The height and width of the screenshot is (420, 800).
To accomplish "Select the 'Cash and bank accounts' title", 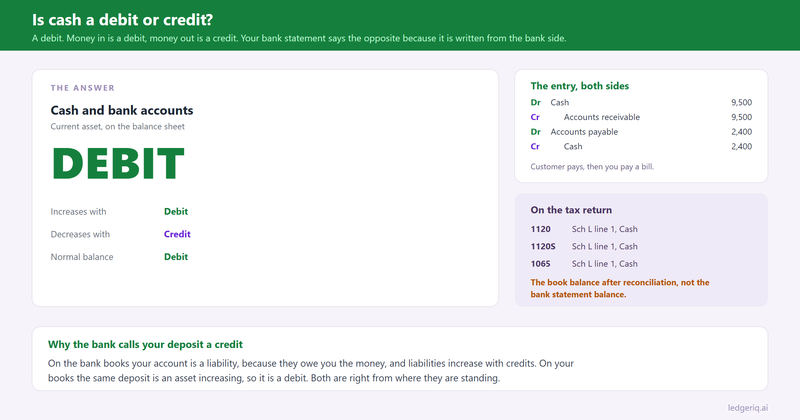I will (x=122, y=110).
